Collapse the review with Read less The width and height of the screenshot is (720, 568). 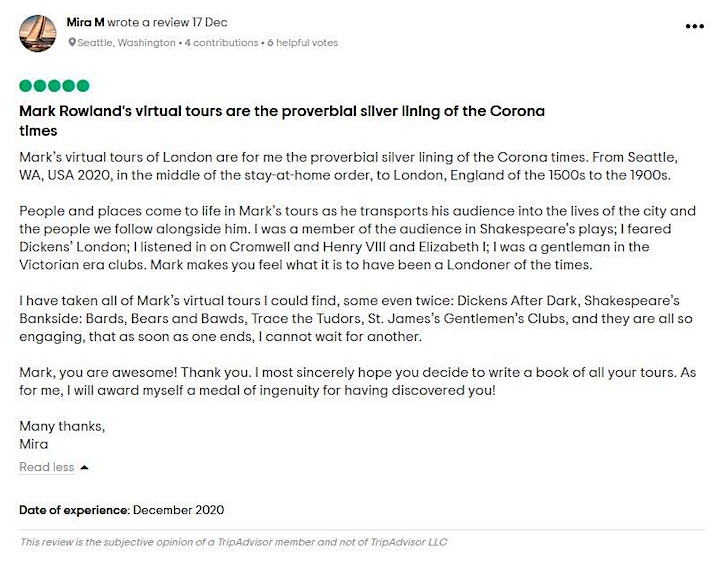pos(46,467)
